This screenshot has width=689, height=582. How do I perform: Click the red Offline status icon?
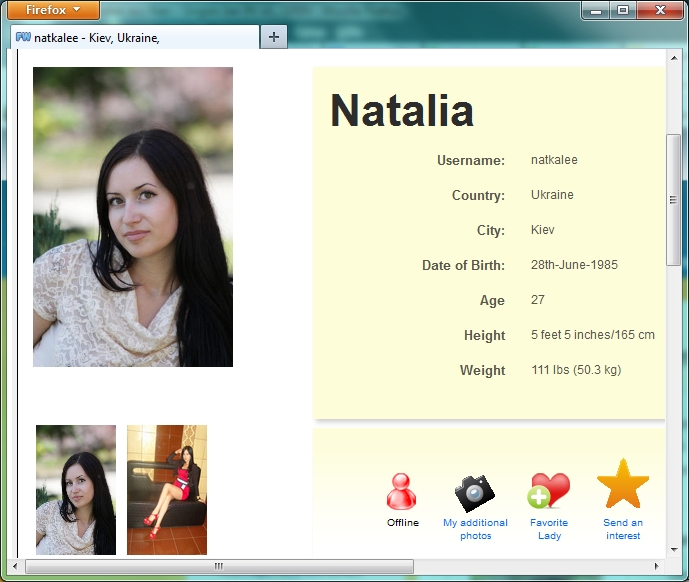point(401,492)
